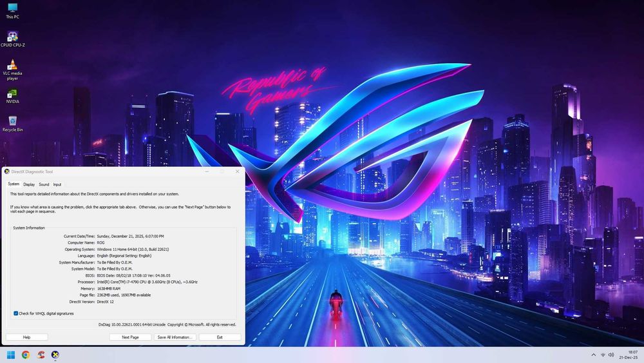The height and width of the screenshot is (363, 644).
Task: Launch Google Chrome from the taskbar
Action: coord(26,355)
